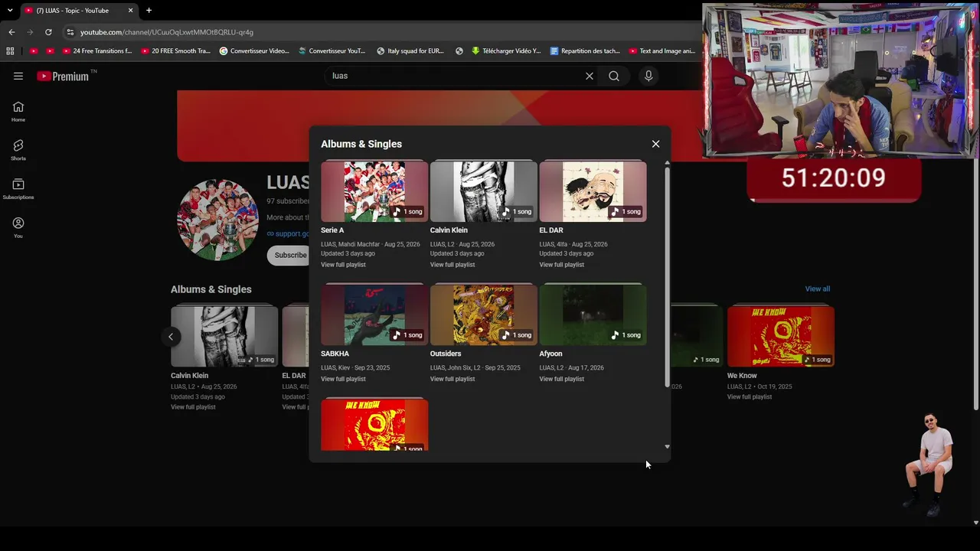Open the Italy squad for EURO bookmark
Viewport: 980px width, 551px height.
410,51
